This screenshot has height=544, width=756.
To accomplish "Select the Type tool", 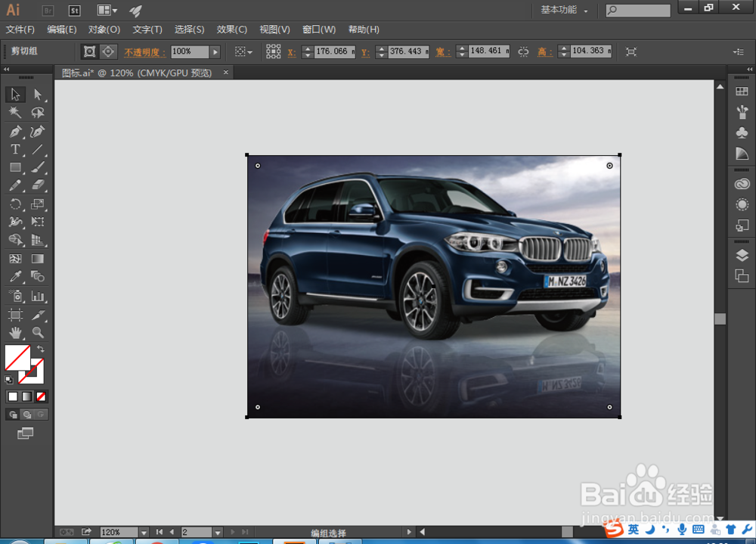I will click(x=15, y=150).
